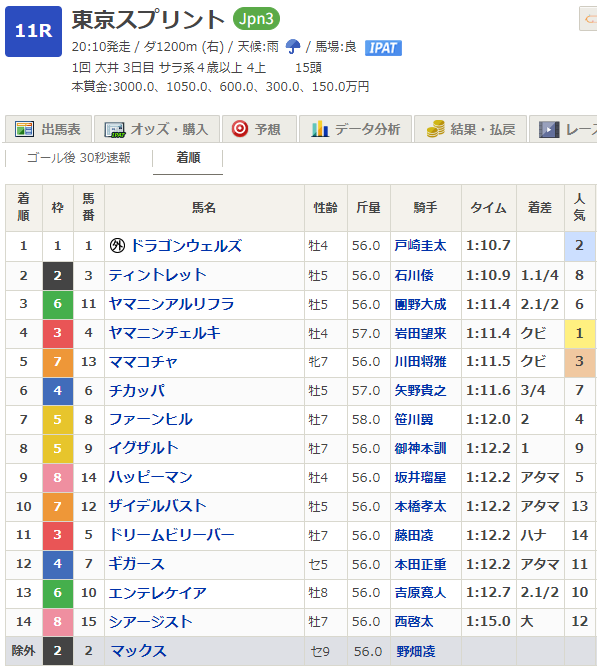The image size is (601, 668).
Task: Open horse page for ドラゴンウェルズ
Action: 186,246
